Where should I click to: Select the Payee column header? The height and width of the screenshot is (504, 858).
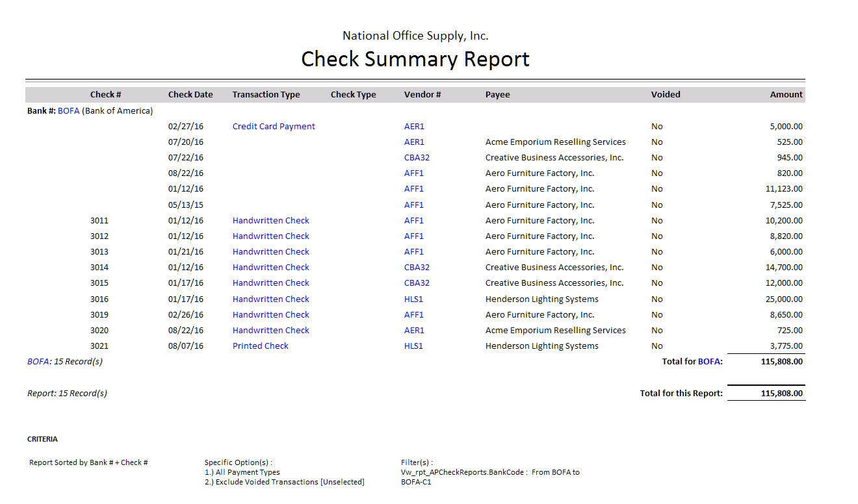pyautogui.click(x=497, y=95)
